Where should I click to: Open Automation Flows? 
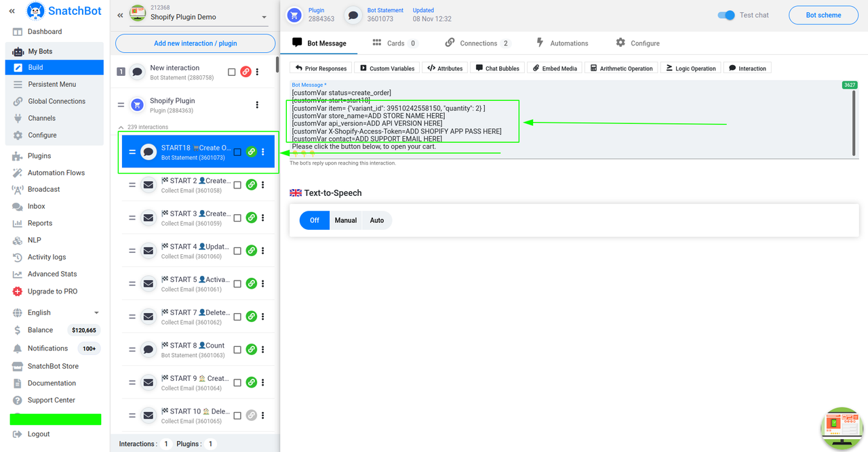54,173
